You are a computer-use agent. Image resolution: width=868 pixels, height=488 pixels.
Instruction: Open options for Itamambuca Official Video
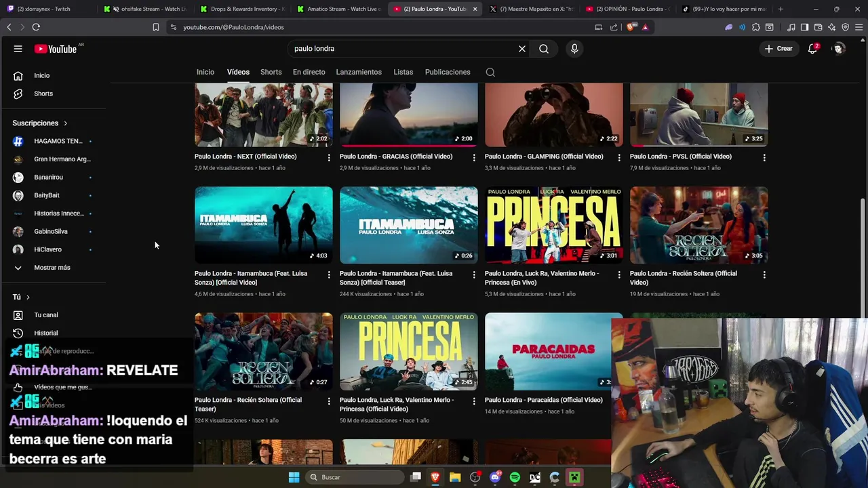[x=329, y=274]
